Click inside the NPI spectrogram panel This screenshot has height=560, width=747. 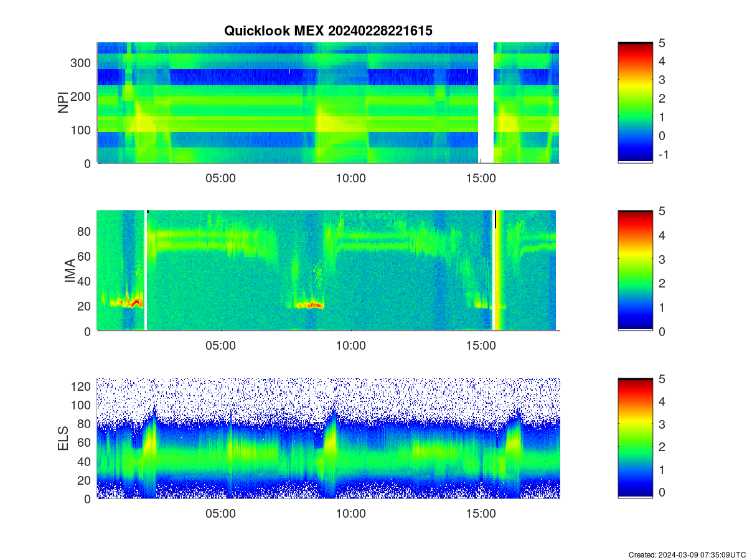[x=328, y=103]
